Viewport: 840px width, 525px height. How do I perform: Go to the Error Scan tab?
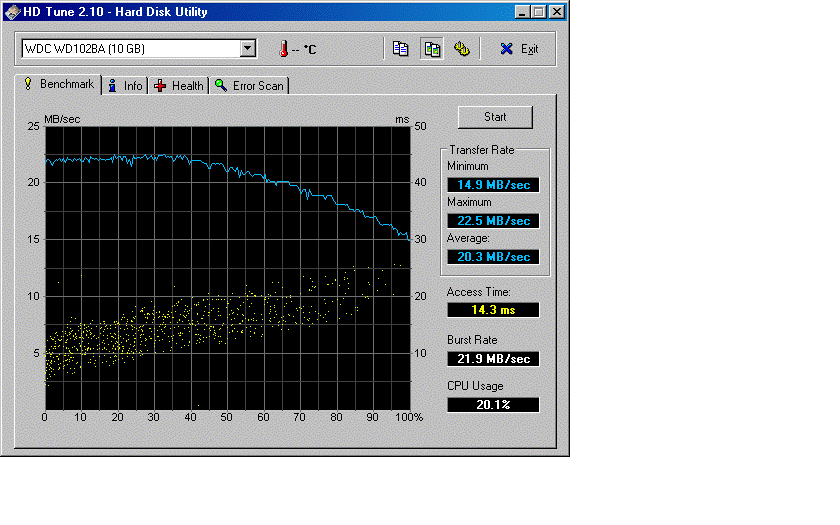(x=249, y=86)
